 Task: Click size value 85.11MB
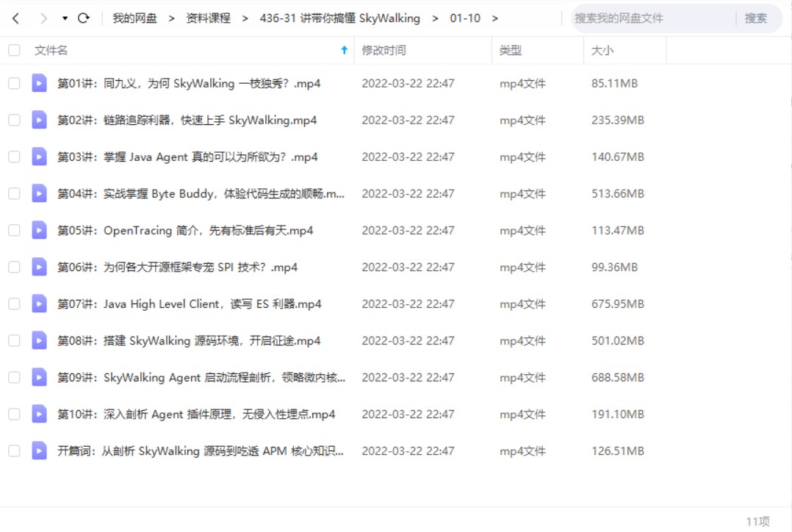[x=615, y=83]
